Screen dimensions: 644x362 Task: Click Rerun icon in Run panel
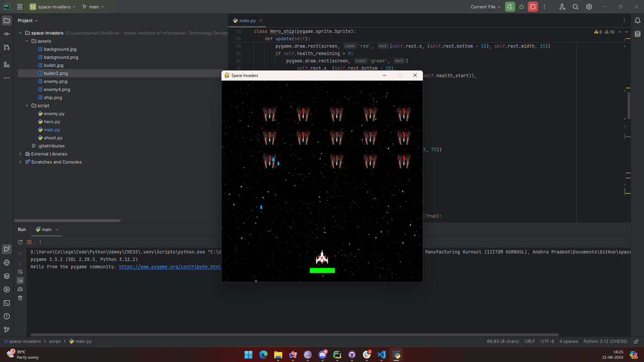tap(20, 242)
